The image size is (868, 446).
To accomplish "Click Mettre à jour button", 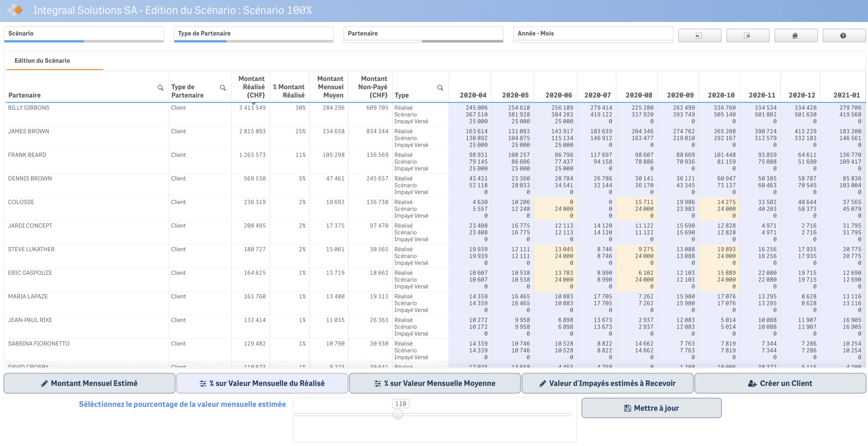I will (651, 408).
